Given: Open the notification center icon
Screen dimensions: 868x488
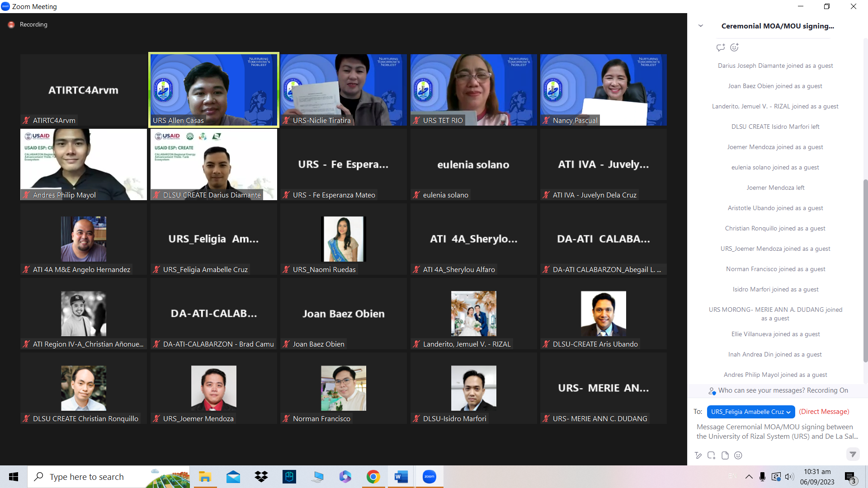Looking at the screenshot, I should pyautogui.click(x=850, y=477).
